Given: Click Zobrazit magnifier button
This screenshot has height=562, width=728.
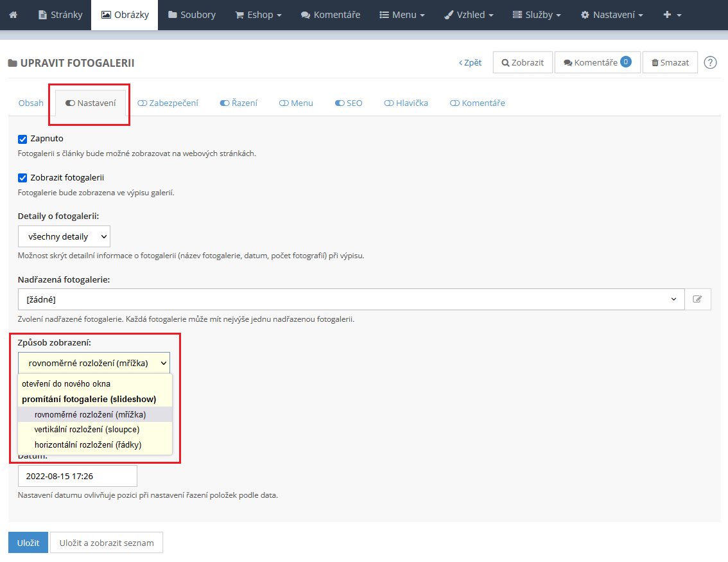Looking at the screenshot, I should [523, 62].
